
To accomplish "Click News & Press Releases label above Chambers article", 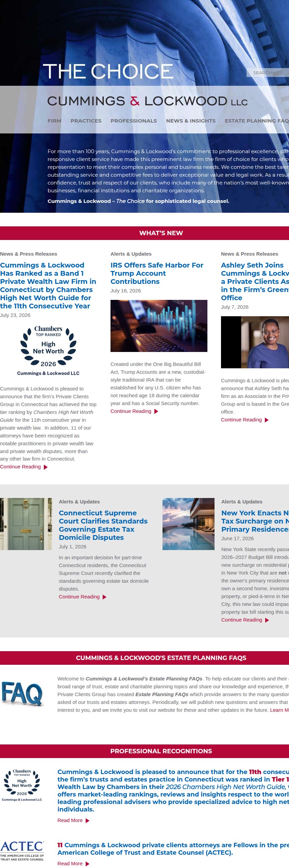I will tap(29, 254).
